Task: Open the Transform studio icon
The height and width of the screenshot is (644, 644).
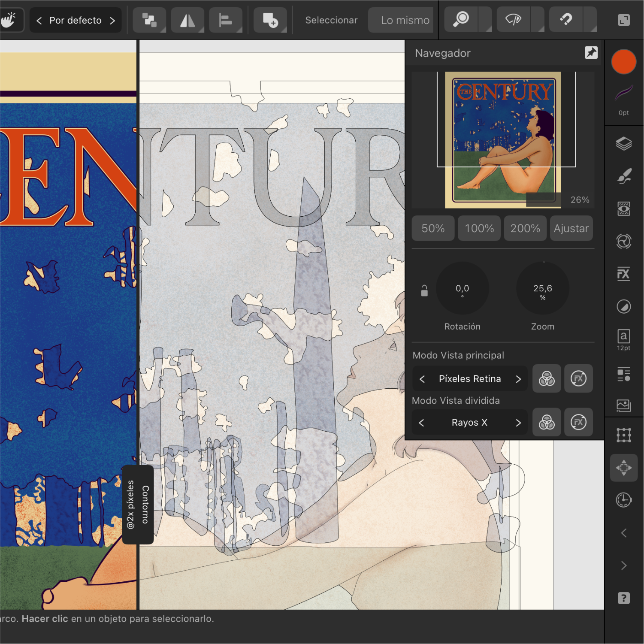Action: [x=623, y=435]
